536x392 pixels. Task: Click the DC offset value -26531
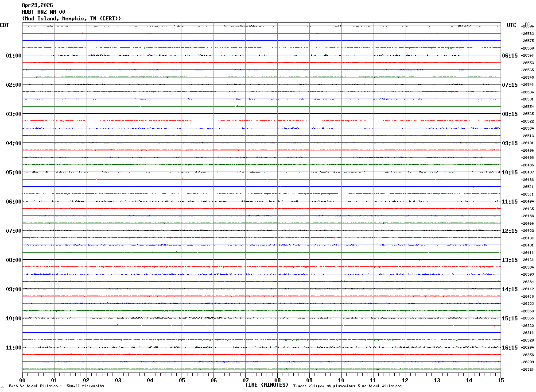527,99
